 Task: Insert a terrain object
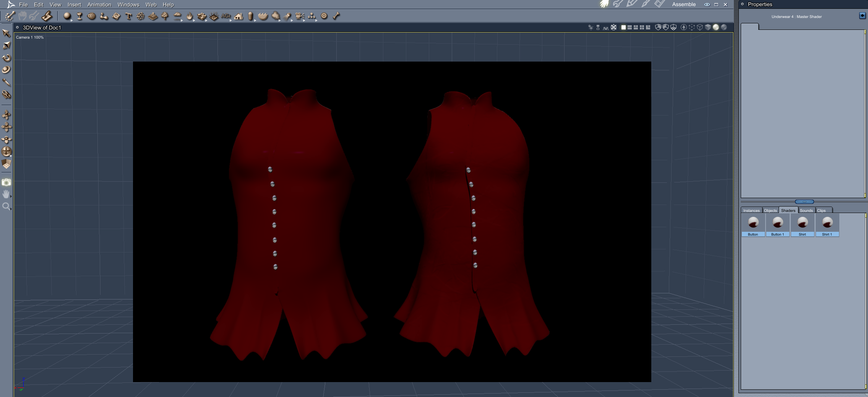tap(153, 16)
